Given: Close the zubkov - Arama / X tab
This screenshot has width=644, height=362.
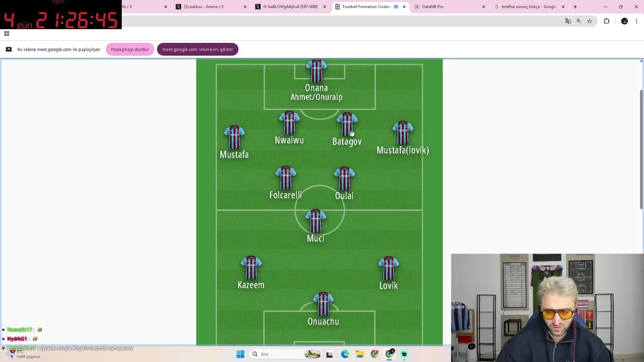Looking at the screenshot, I should (x=245, y=7).
